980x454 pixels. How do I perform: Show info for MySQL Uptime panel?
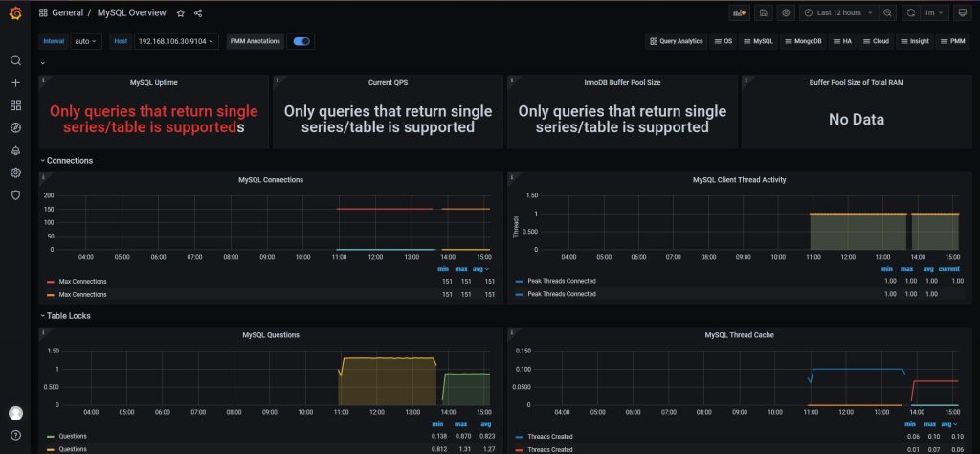pos(43,80)
